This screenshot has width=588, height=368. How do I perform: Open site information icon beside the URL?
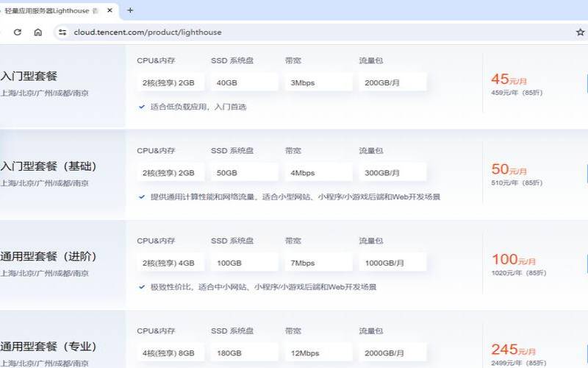[62, 32]
